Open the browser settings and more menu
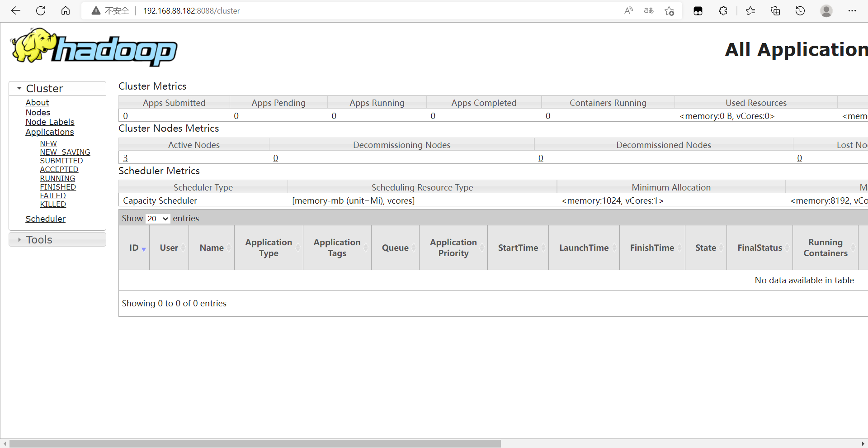868x448 pixels. [852, 11]
